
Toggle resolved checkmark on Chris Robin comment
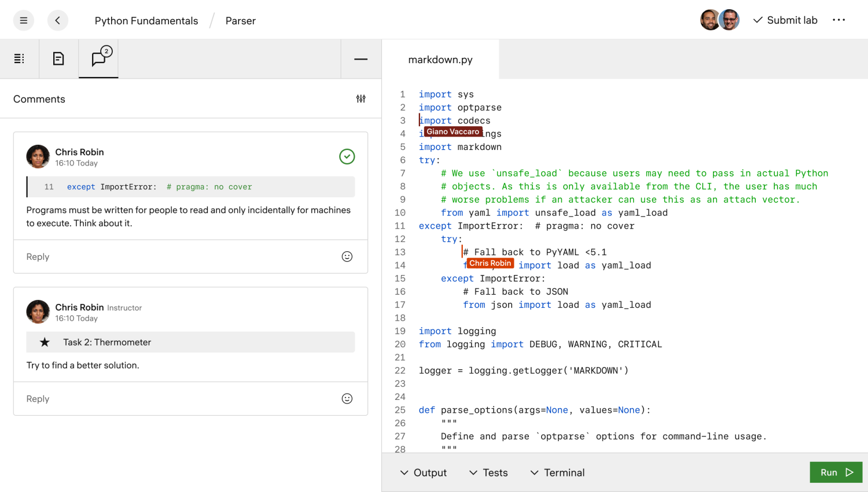347,156
